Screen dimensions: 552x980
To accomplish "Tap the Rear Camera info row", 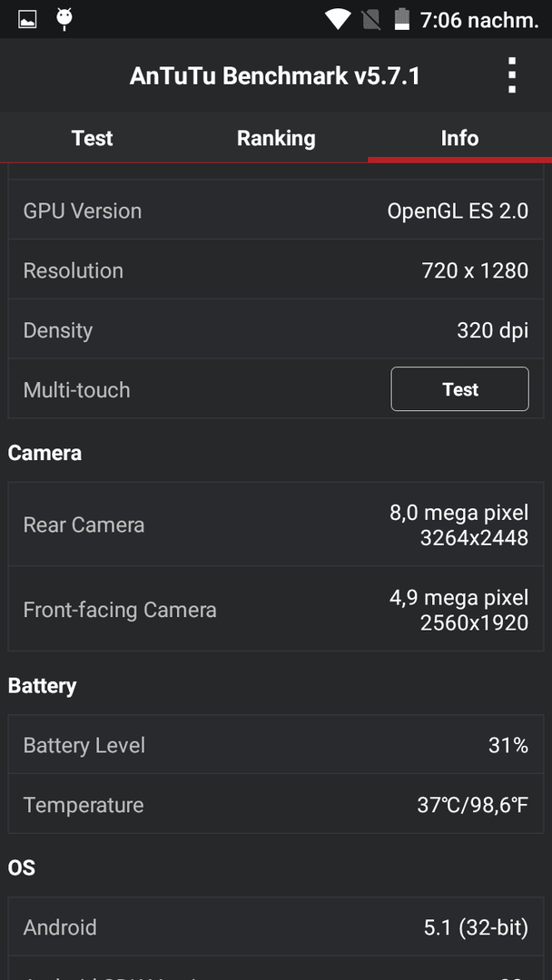I will click(x=276, y=524).
